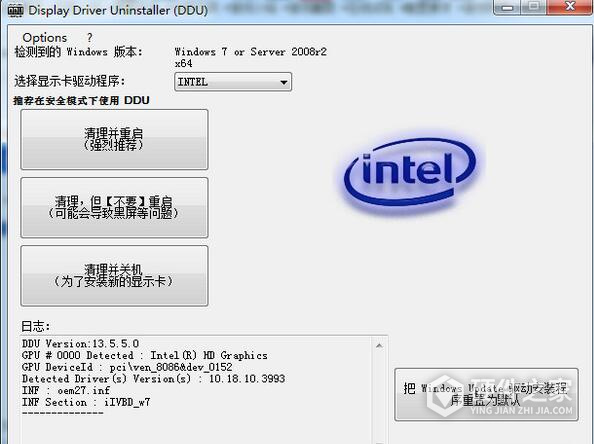Select the 'GPU DeviceId' log line
Viewport: 594px width, 444px height.
coord(127,367)
